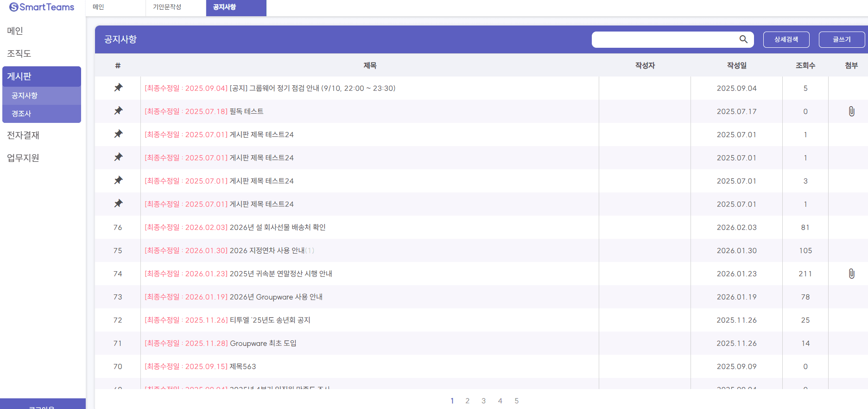Viewport: 868px width, 409px height.
Task: Click the SmartTeams logo
Action: (42, 7)
